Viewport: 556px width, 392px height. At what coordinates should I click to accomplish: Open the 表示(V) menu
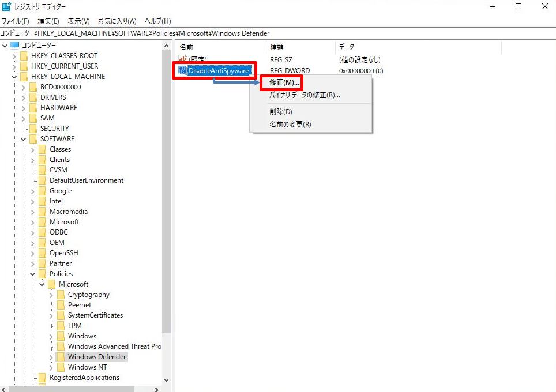(x=78, y=21)
